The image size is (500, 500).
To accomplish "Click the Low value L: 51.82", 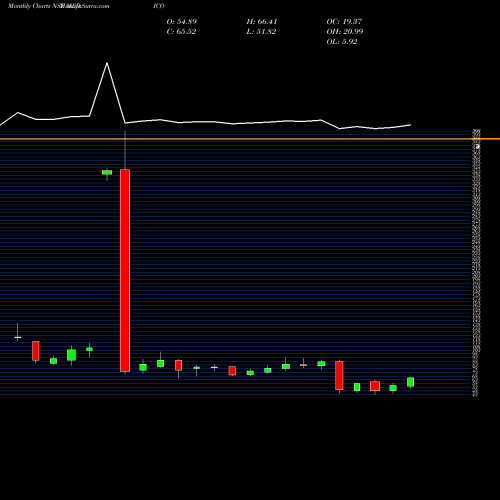I will coord(261,32).
